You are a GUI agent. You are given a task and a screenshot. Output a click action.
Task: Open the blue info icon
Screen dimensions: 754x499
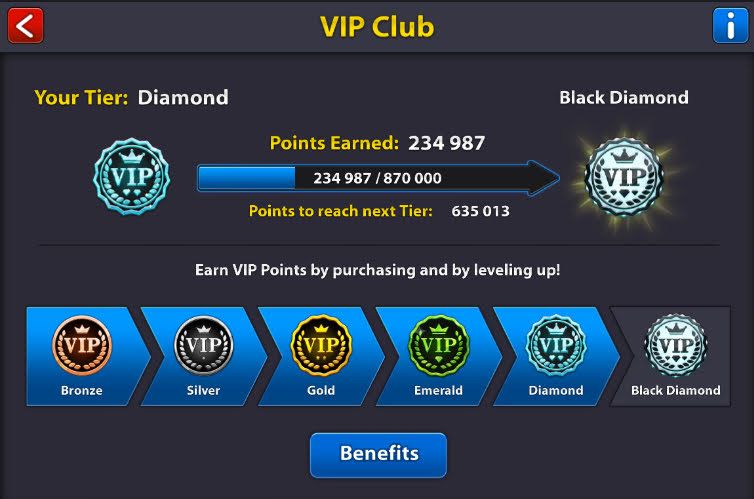pyautogui.click(x=730, y=25)
